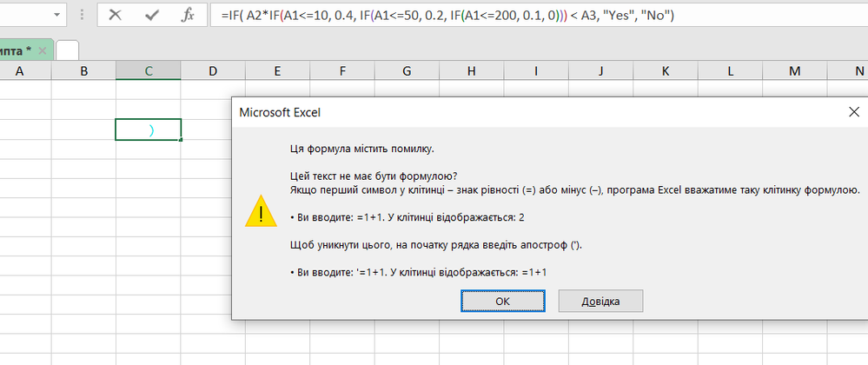Screen dimensions: 868x365
Task: Select column N header
Action: point(848,71)
